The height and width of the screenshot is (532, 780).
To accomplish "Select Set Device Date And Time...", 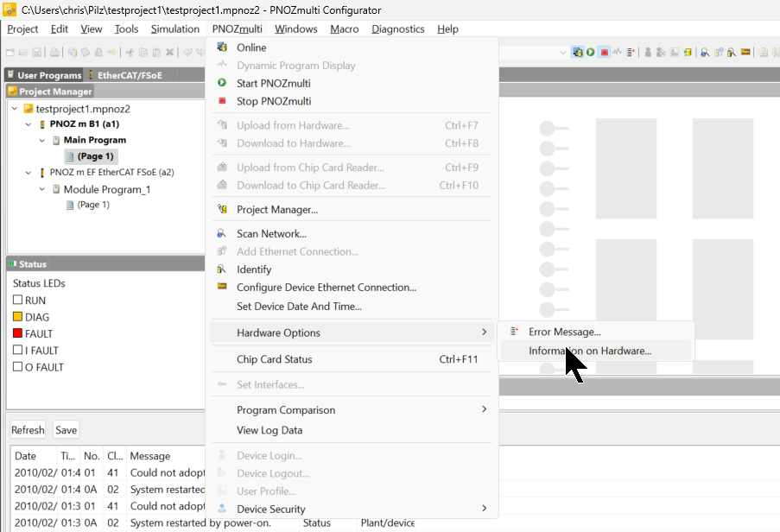I will (352, 307).
